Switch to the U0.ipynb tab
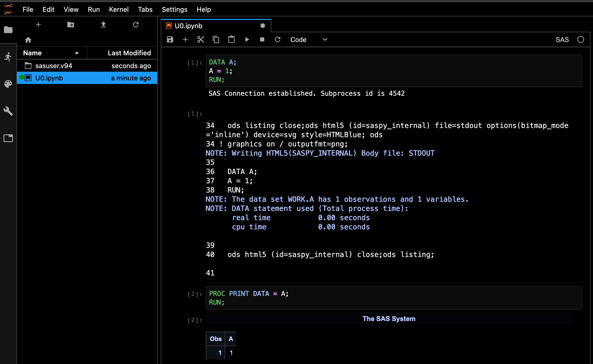This screenshot has height=364, width=593. 188,26
